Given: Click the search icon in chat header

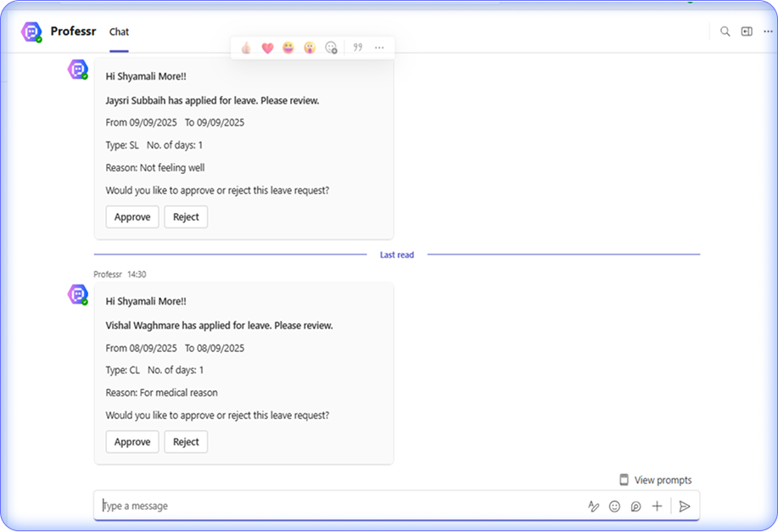Looking at the screenshot, I should click(725, 31).
